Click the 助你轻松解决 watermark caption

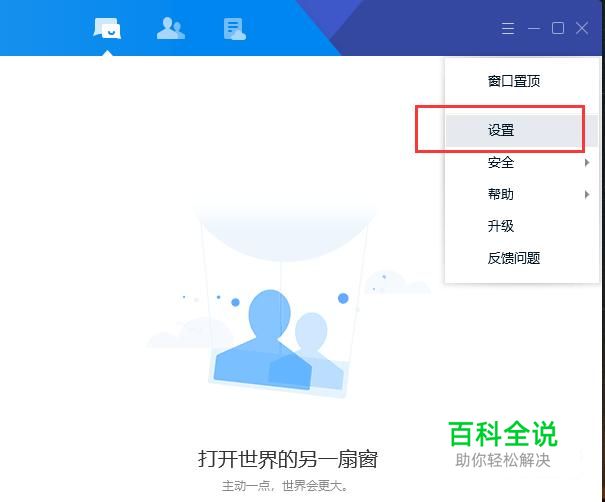503,460
